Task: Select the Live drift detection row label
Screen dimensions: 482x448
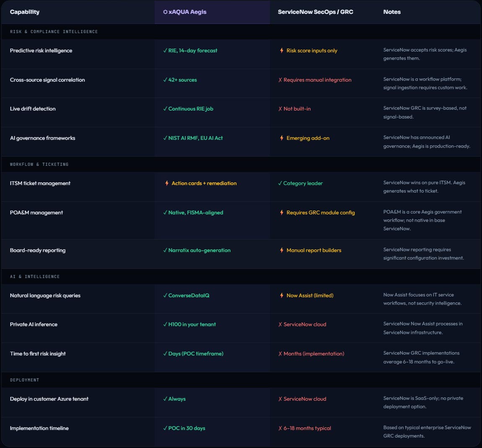Action: [x=33, y=109]
